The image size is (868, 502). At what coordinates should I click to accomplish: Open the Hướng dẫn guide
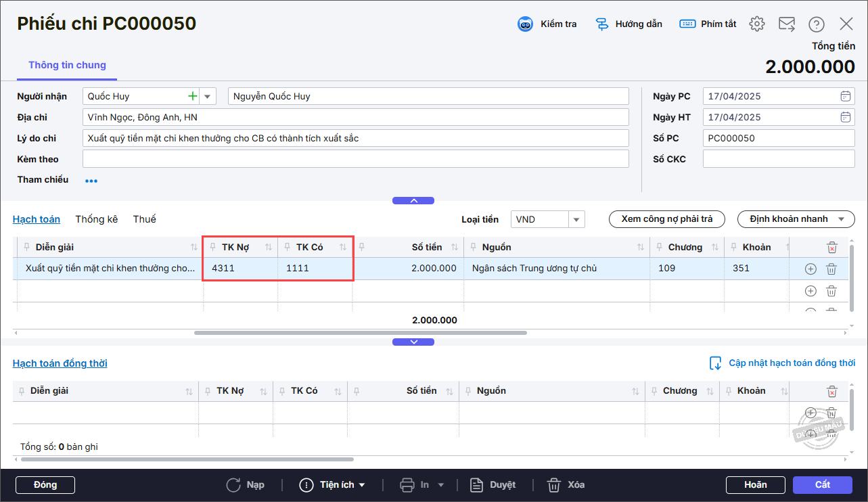pos(629,24)
